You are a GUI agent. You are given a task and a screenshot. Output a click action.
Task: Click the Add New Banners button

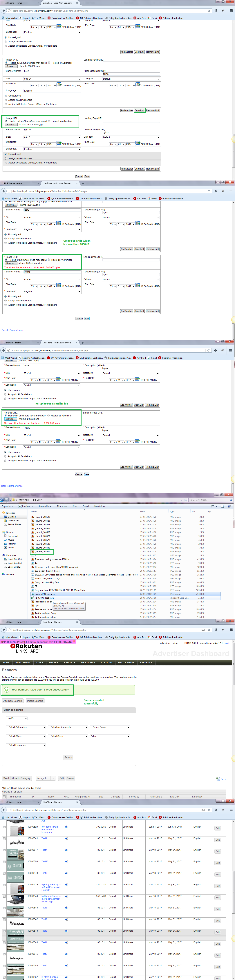(x=12, y=701)
